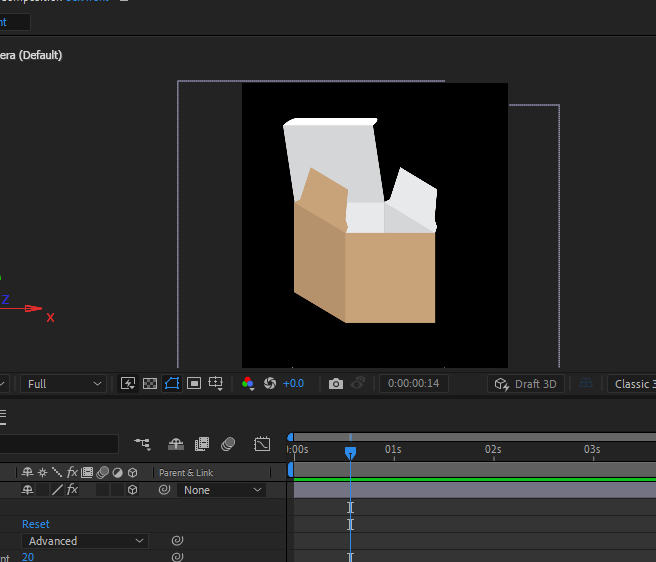Click the 03s mark on time ruler
The width and height of the screenshot is (656, 562).
592,449
